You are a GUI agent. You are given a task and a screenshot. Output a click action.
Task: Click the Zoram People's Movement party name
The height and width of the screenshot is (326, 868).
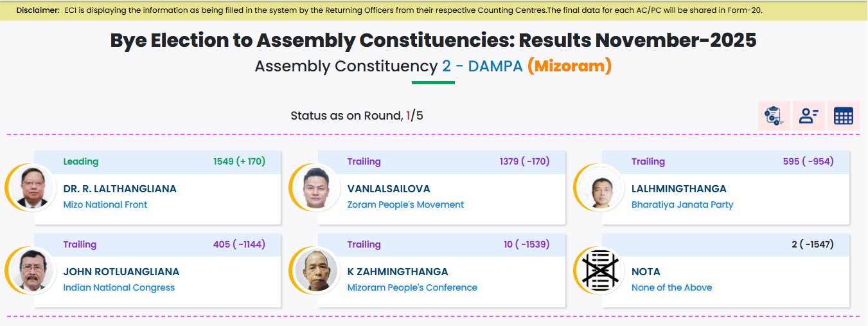(x=405, y=204)
